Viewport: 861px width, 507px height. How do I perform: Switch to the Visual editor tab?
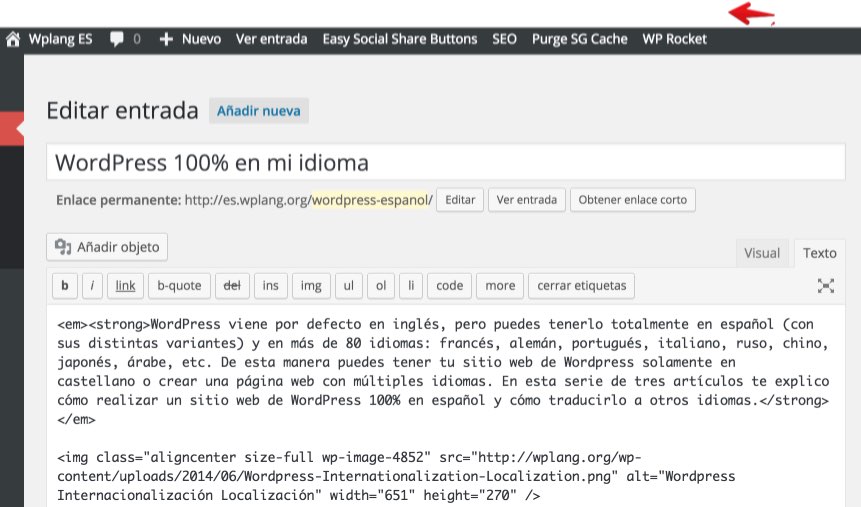[x=762, y=253]
